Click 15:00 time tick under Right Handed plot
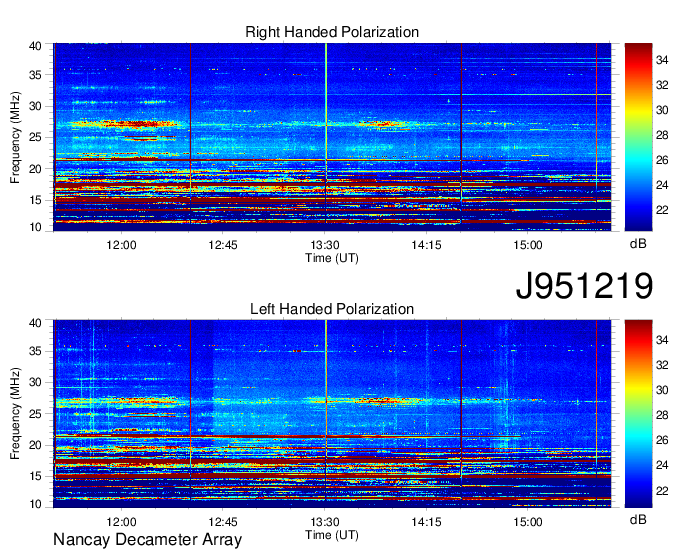Screen dimensions: 680x552 point(528,245)
